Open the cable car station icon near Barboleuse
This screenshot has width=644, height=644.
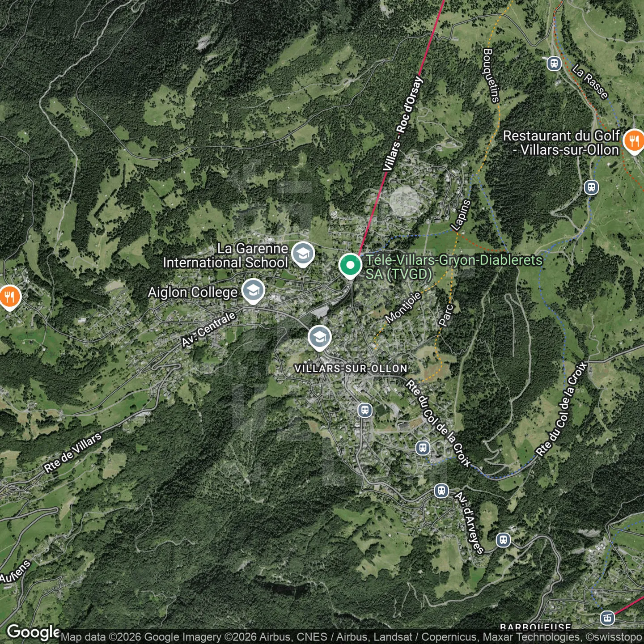click(x=607, y=618)
